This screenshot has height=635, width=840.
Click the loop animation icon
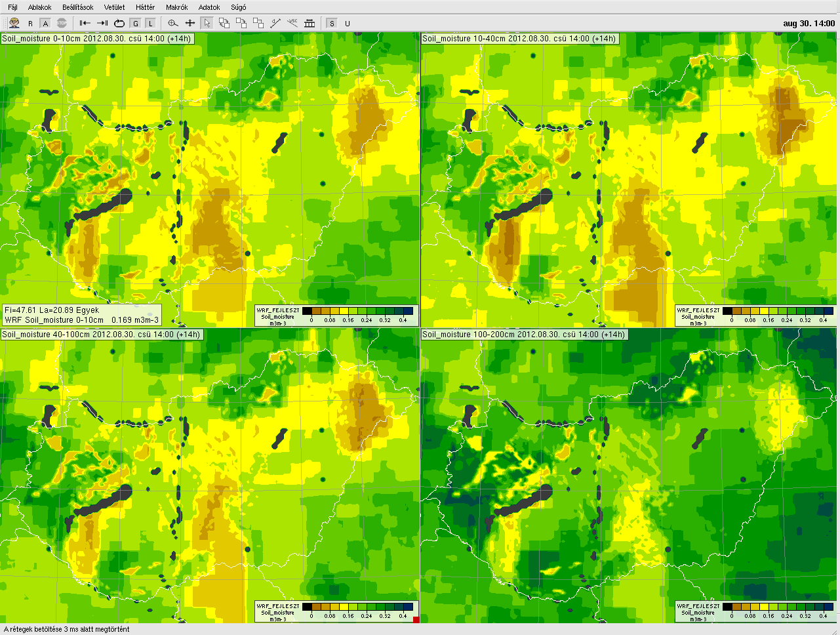(x=119, y=23)
